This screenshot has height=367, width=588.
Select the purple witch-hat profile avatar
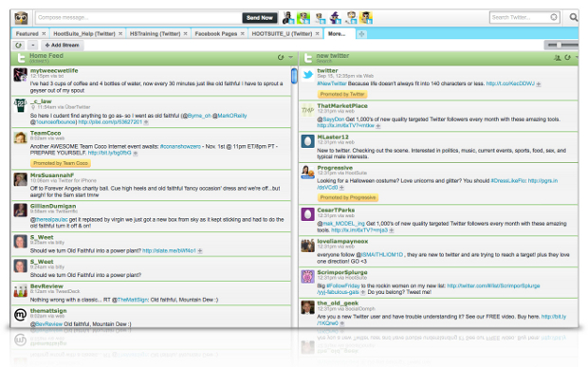click(x=335, y=17)
